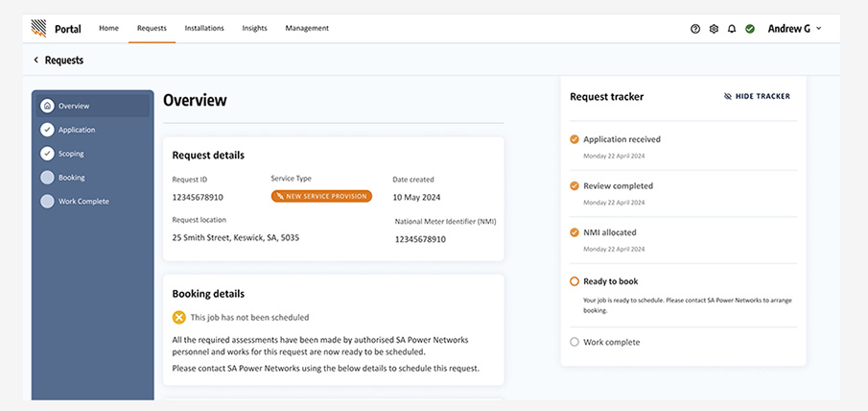Click the green status checkmark icon
The width and height of the screenshot is (868, 411).
click(749, 29)
